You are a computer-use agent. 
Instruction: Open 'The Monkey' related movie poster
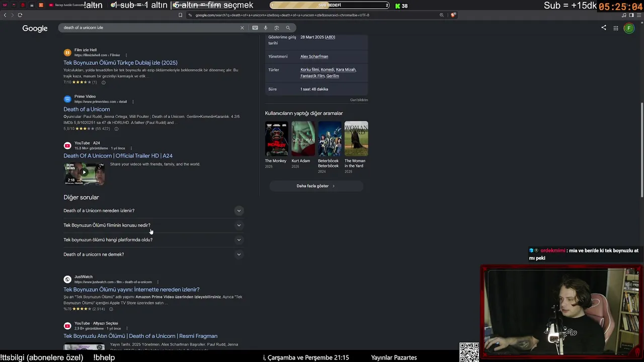pos(277,139)
